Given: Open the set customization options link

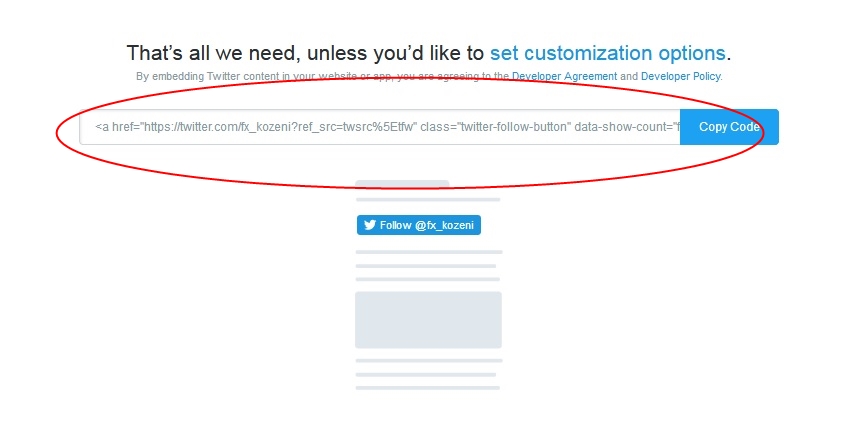Looking at the screenshot, I should [x=608, y=53].
